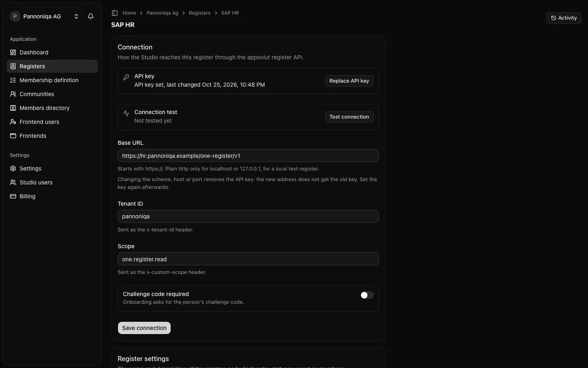
Task: Click the Pannoniqa AG avatar letter
Action: tap(15, 16)
